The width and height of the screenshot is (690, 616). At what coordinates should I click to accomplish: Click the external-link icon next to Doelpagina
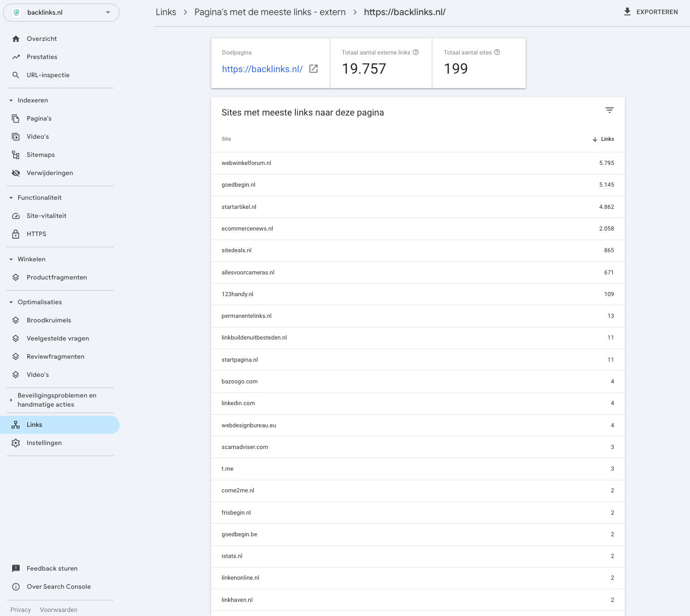[x=313, y=69]
